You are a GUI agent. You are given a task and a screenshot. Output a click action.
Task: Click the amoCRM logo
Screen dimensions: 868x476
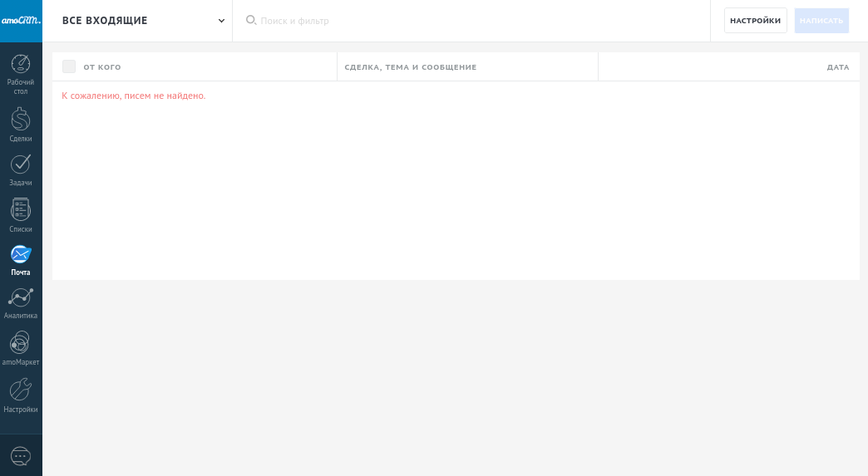coord(21,21)
